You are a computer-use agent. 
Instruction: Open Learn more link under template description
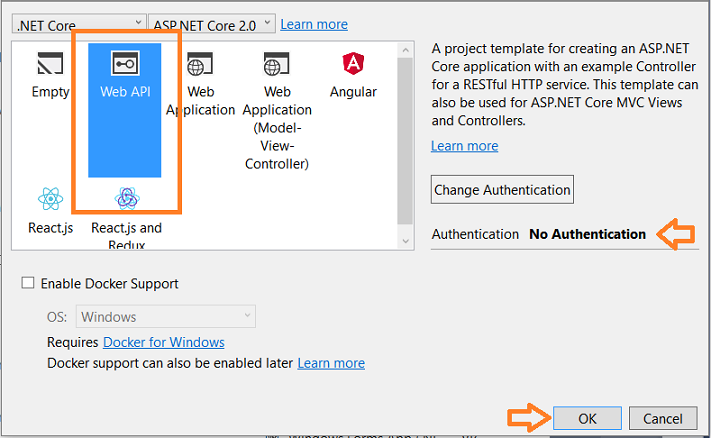464,146
